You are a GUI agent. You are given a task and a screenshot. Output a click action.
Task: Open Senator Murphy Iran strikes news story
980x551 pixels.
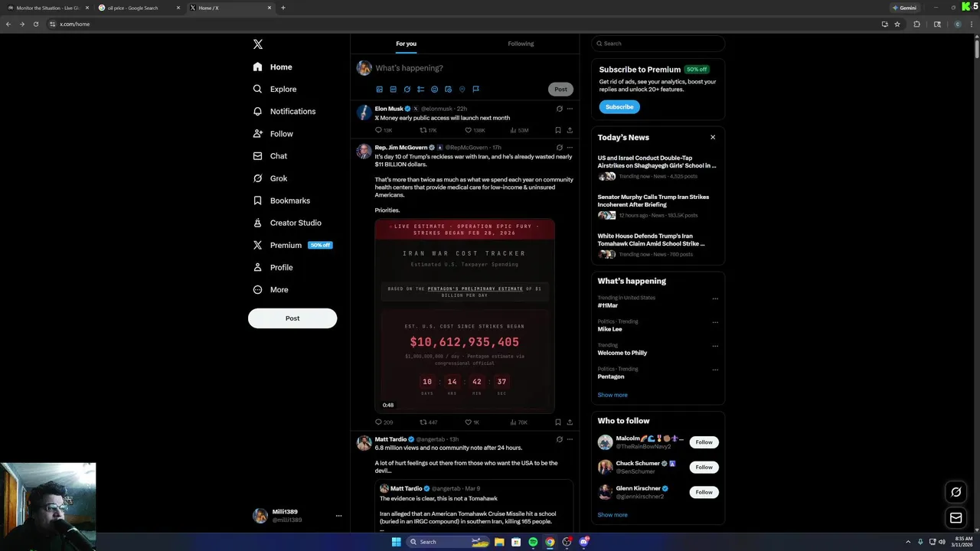pos(658,206)
